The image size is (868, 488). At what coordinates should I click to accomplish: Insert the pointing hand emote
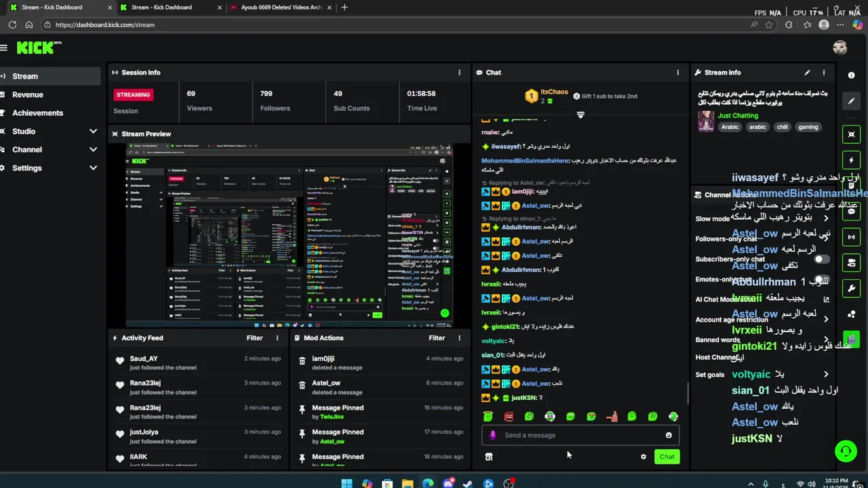coord(612,417)
